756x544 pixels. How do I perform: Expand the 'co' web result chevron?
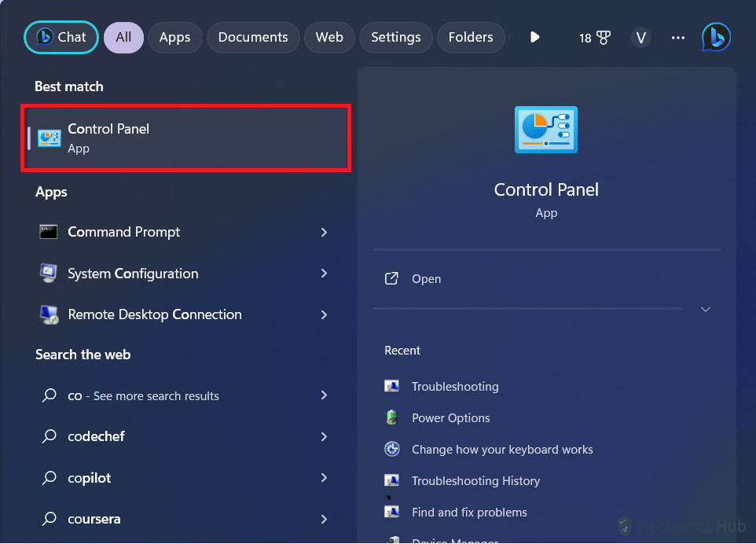(324, 395)
